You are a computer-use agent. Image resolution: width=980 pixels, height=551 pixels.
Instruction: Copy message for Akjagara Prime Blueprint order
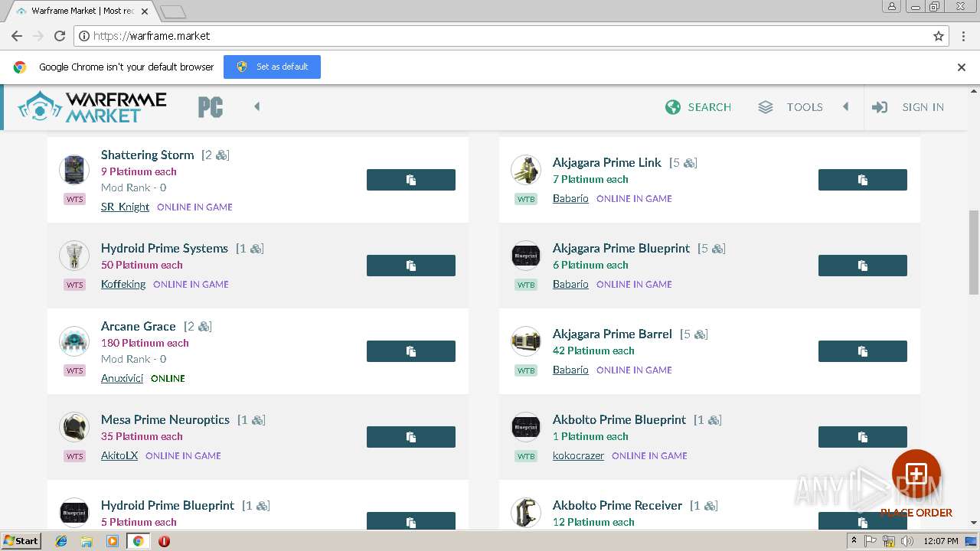coord(863,266)
